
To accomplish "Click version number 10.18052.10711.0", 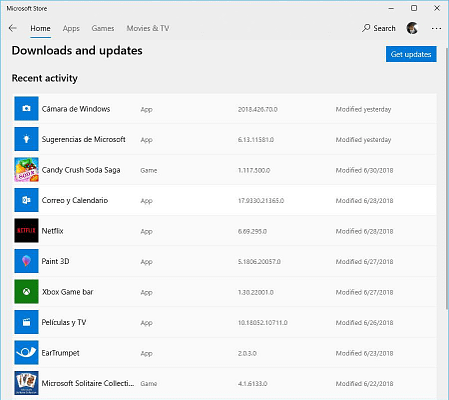I will [x=263, y=323].
